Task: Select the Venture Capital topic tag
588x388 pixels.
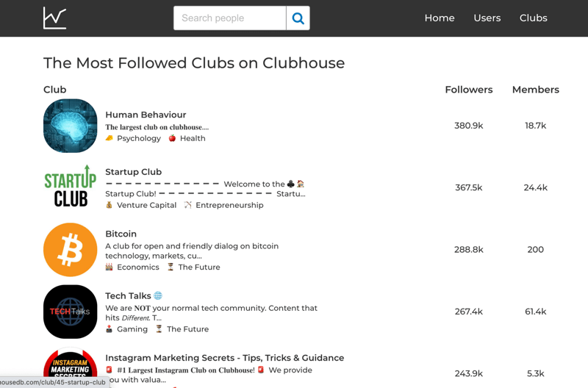Action: pyautogui.click(x=146, y=205)
